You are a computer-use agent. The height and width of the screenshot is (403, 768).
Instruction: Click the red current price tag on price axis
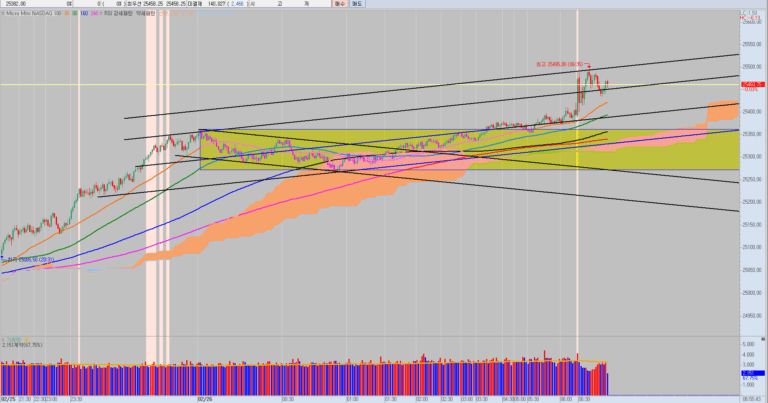(753, 85)
